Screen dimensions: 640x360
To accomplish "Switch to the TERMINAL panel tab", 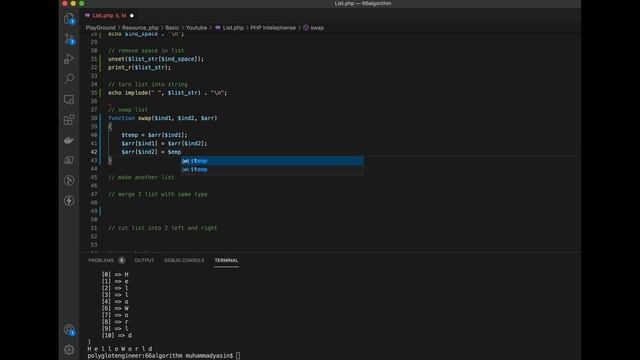I will pyautogui.click(x=226, y=260).
